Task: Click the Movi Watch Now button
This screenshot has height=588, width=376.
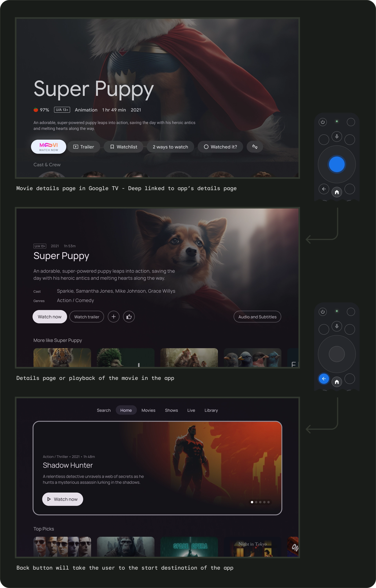Action: tap(48, 147)
